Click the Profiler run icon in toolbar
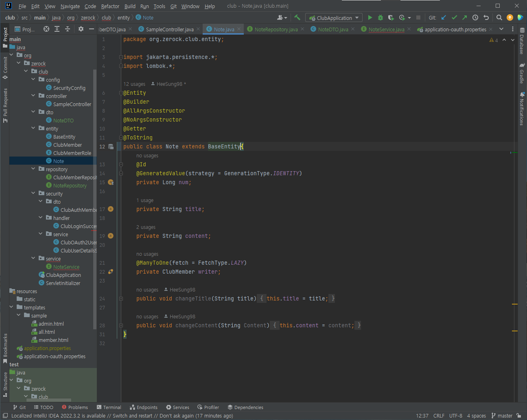This screenshot has height=420, width=527. pyautogui.click(x=402, y=17)
